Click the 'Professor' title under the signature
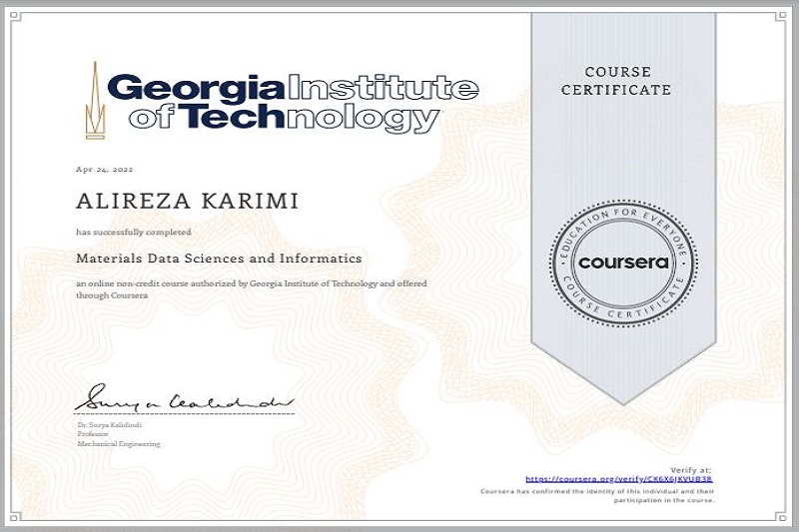 93,434
